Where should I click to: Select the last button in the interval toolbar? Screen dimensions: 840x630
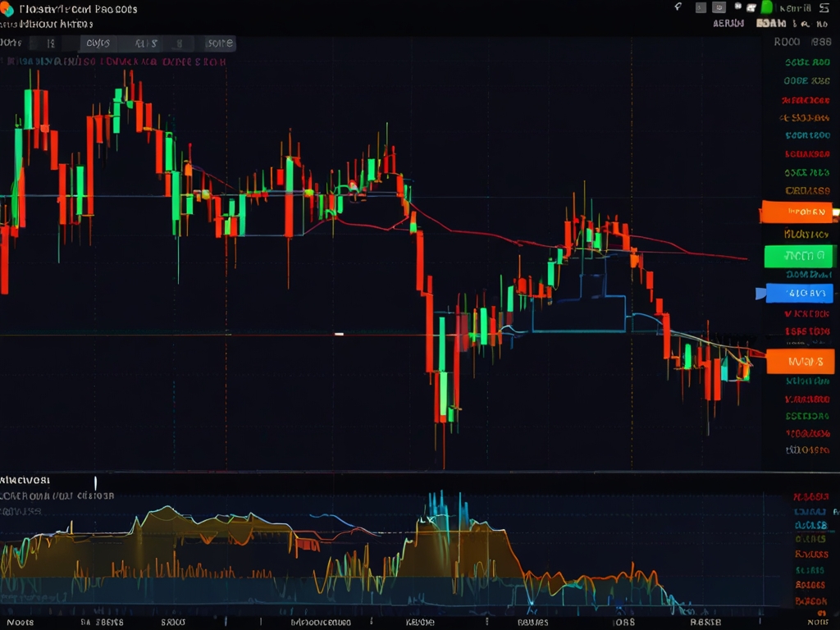pos(220,43)
